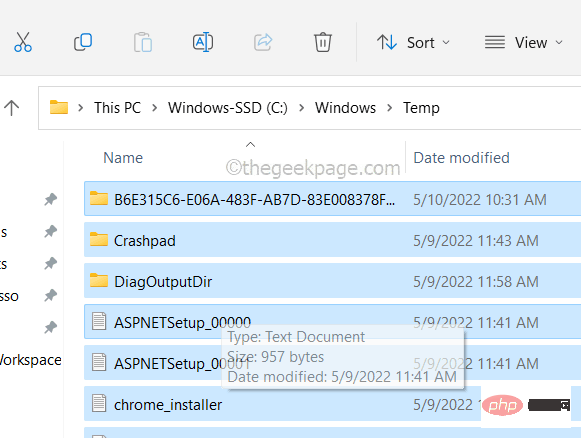Navigate to Windows breadcrumb
The height and width of the screenshot is (438, 581).
click(345, 108)
